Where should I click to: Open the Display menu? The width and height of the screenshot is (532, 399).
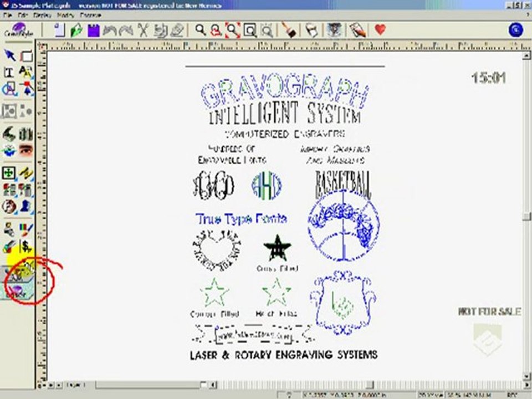pos(43,16)
